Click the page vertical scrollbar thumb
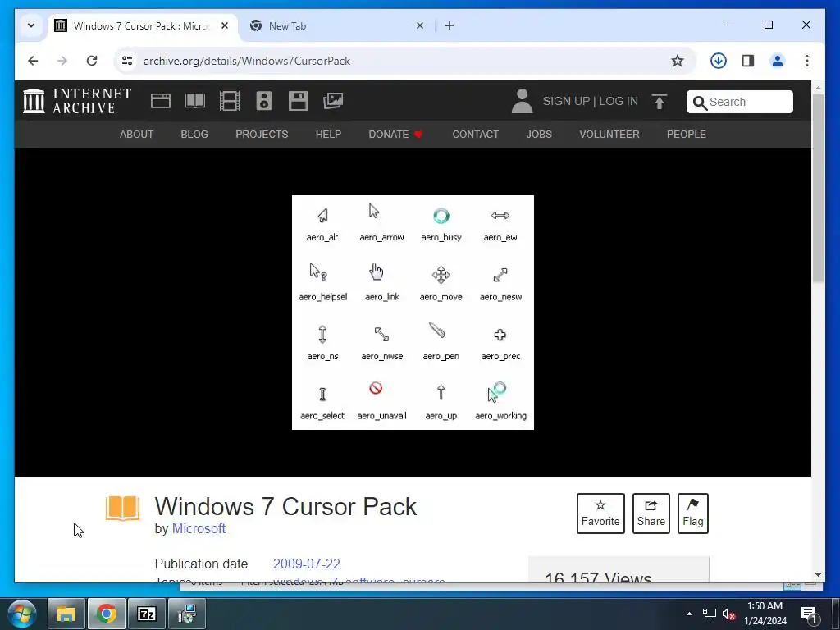 click(x=818, y=188)
